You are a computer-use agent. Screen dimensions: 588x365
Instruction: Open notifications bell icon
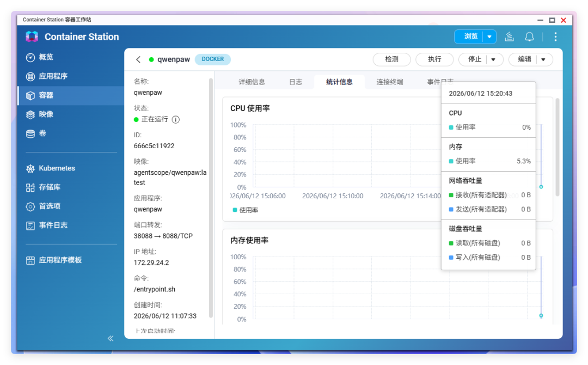click(529, 36)
